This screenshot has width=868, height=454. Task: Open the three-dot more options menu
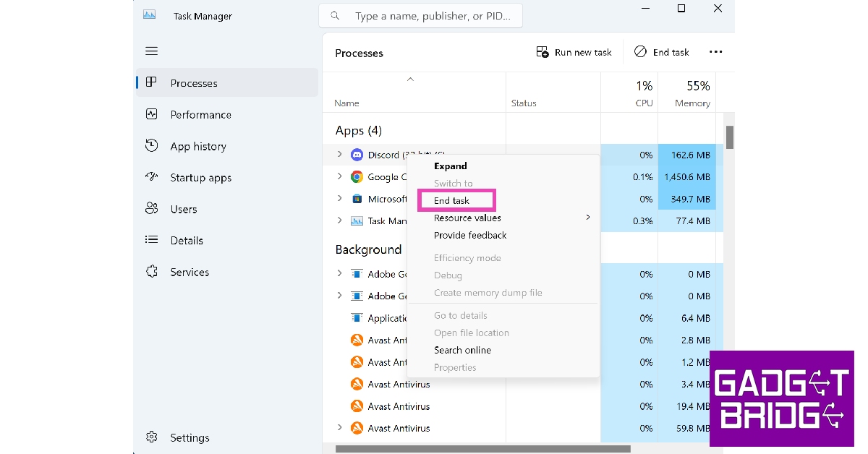point(715,52)
